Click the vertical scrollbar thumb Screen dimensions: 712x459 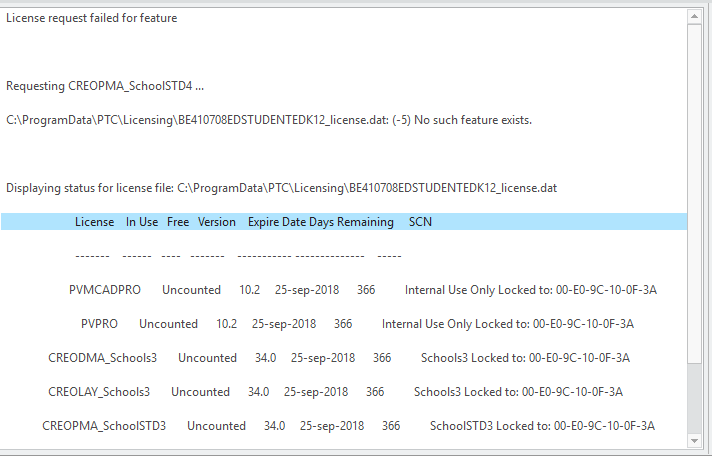click(696, 396)
